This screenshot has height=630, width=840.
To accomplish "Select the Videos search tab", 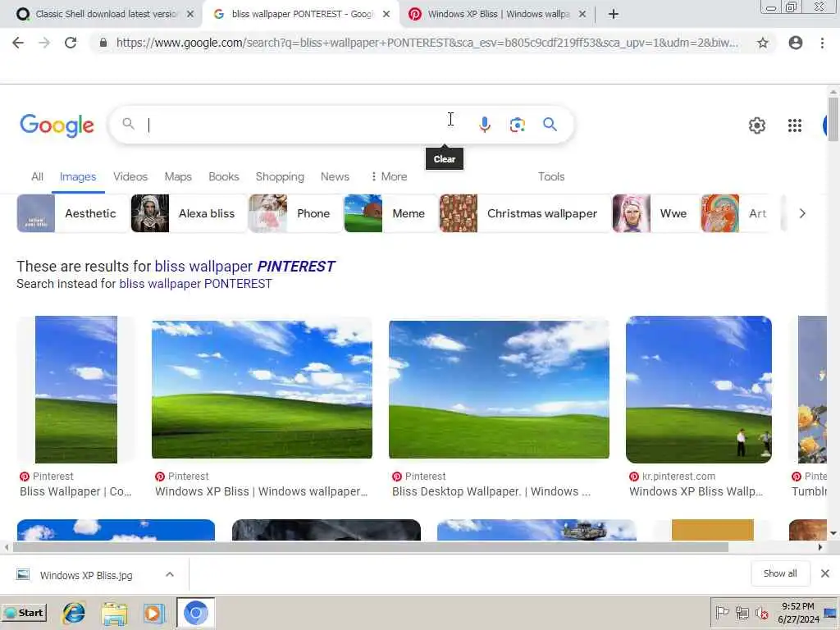I will click(130, 177).
